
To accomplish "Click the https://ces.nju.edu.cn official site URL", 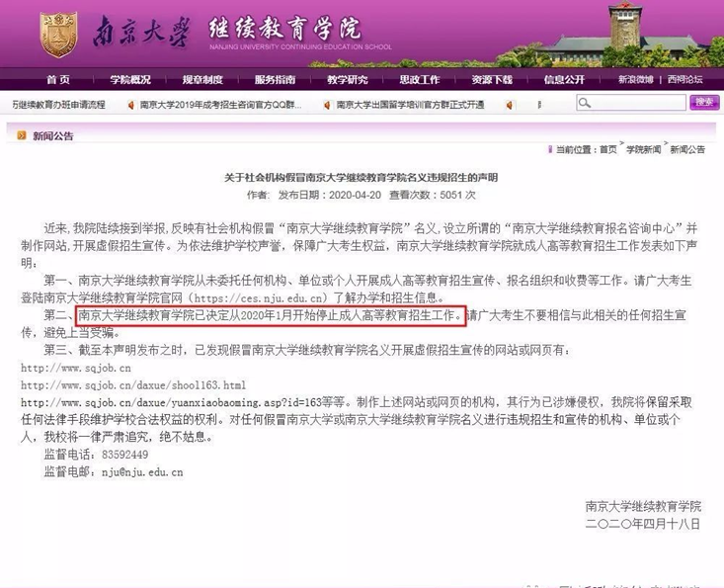I will 258,297.
